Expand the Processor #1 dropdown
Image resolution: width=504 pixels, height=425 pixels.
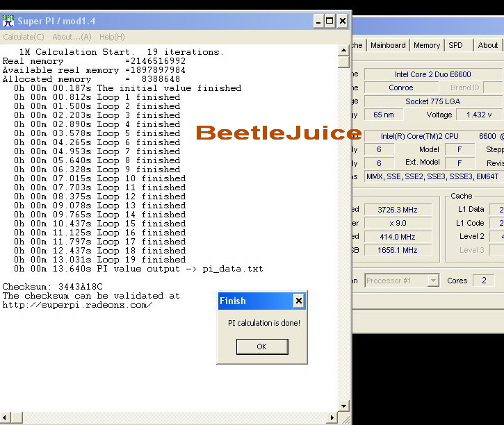tap(433, 281)
